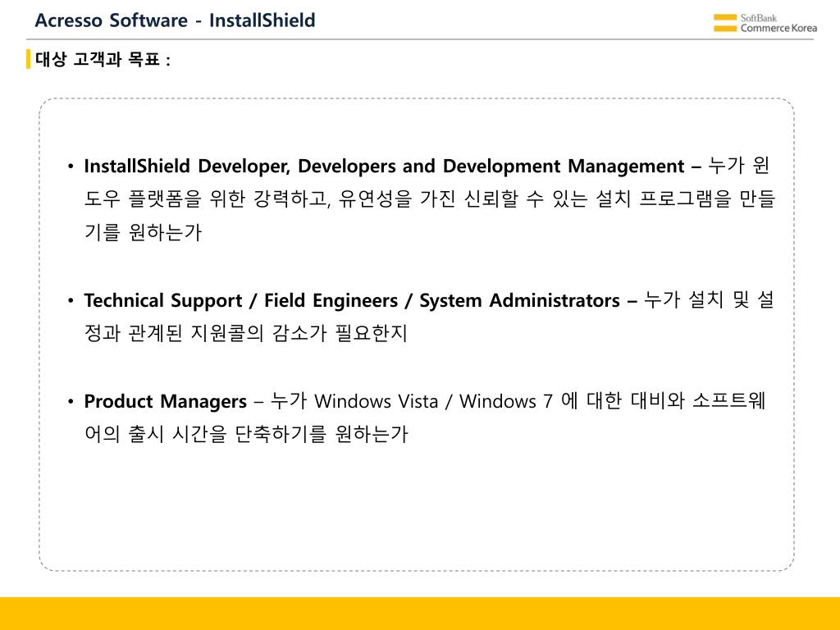Screen dimensions: 840x630
Task: Click the SoftBank Commerce Korea logo
Action: (x=765, y=23)
